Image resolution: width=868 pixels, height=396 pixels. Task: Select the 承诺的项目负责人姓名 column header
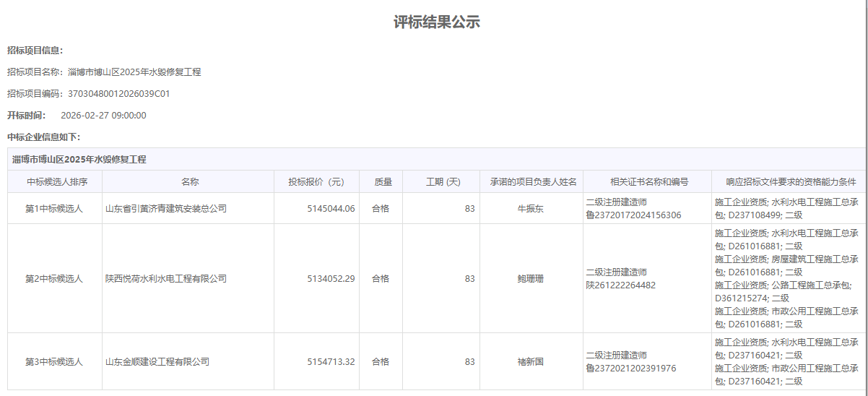click(x=533, y=182)
